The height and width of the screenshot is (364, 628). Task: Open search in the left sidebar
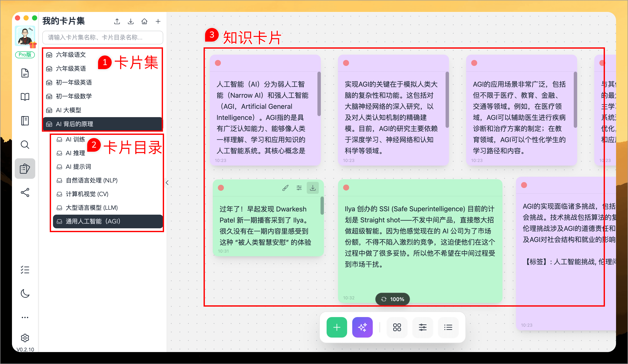[x=25, y=145]
